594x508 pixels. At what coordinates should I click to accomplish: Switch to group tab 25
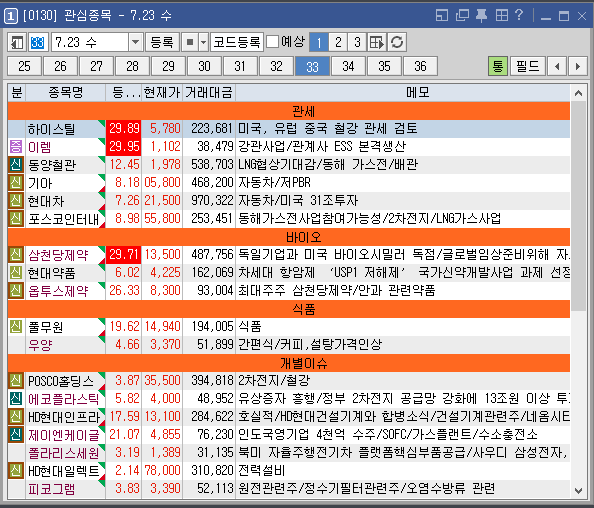(x=24, y=66)
